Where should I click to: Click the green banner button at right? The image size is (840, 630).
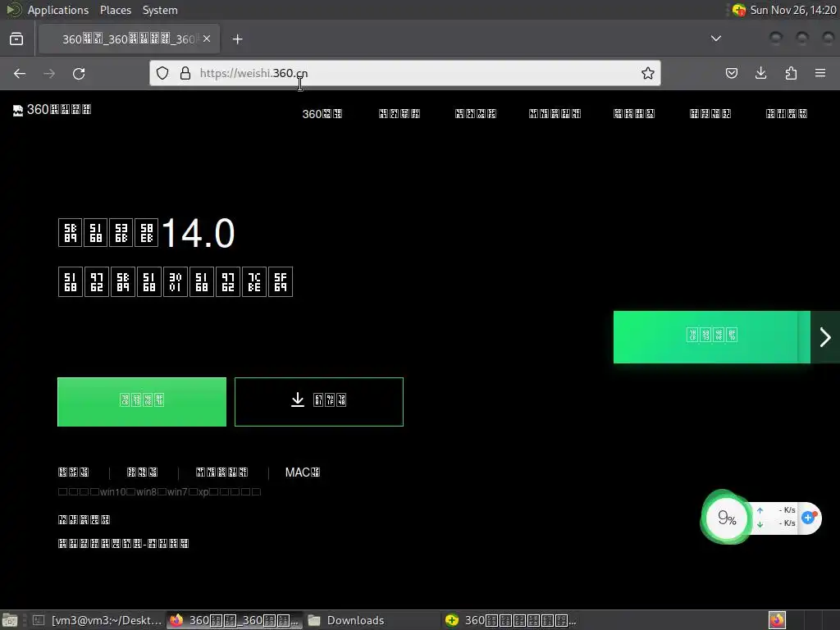pos(711,337)
